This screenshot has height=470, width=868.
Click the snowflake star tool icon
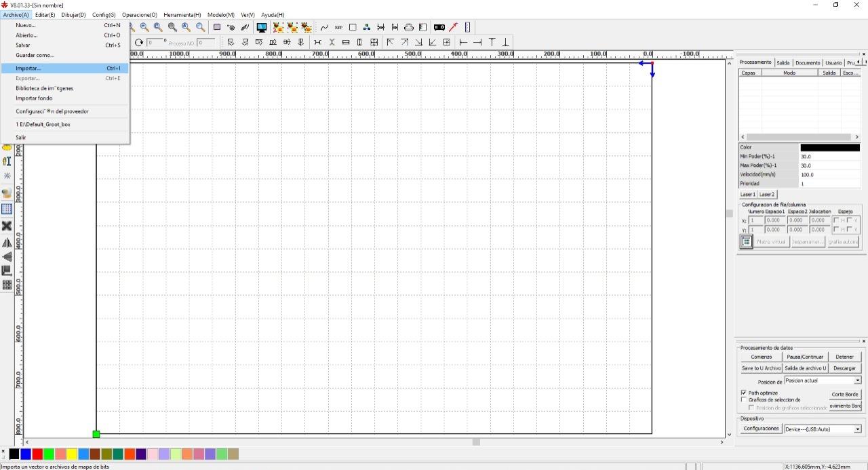tap(7, 176)
